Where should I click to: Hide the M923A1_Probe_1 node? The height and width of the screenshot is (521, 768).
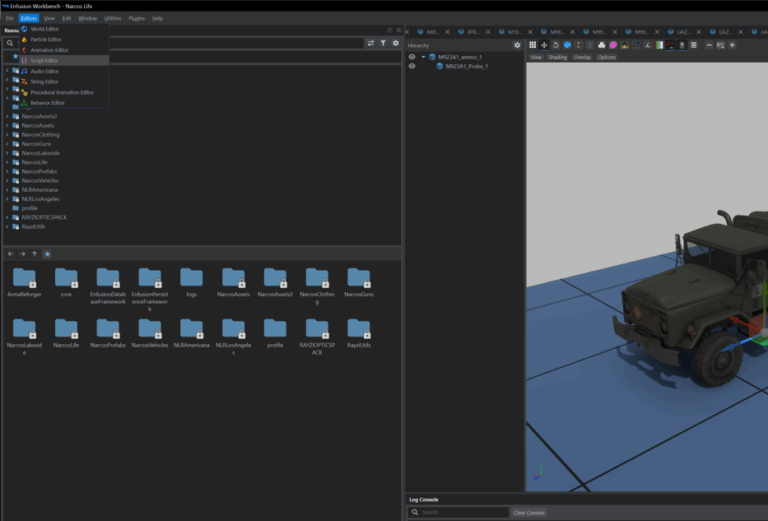[411, 66]
